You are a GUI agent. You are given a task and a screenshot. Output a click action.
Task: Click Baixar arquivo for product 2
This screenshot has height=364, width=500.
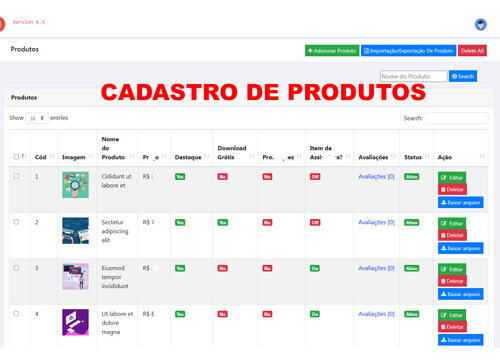(461, 248)
